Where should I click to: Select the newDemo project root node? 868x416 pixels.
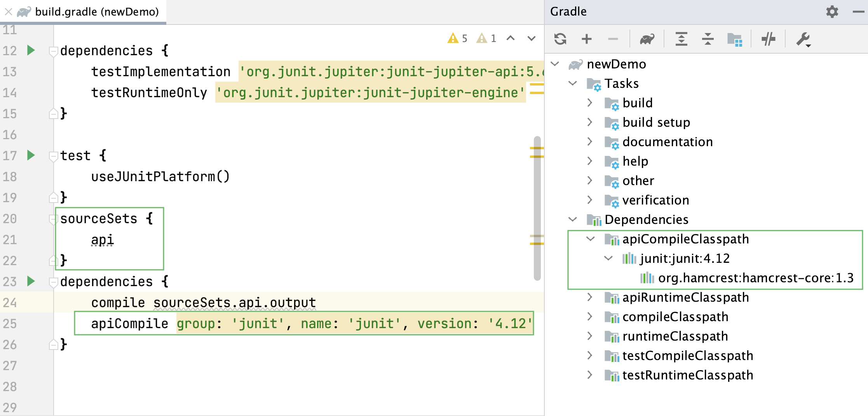tap(616, 64)
